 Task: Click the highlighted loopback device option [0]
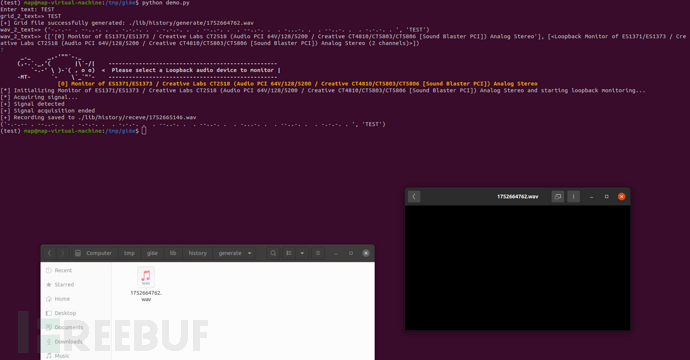coord(297,84)
